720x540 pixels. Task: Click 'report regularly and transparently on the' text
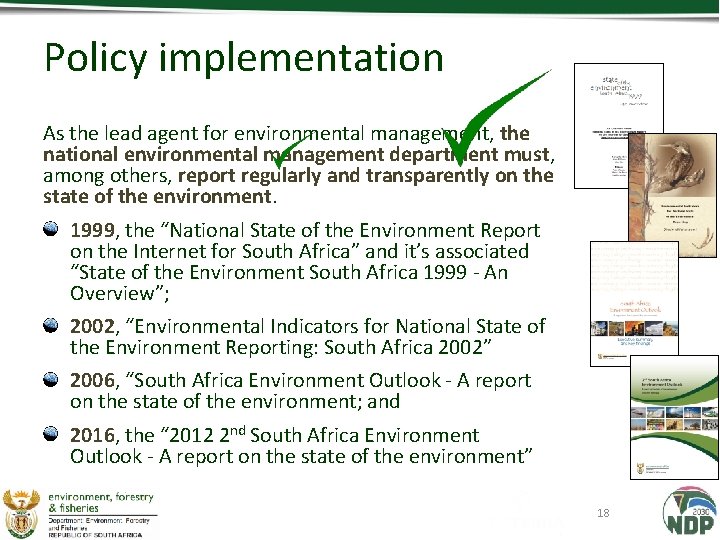coord(366,175)
